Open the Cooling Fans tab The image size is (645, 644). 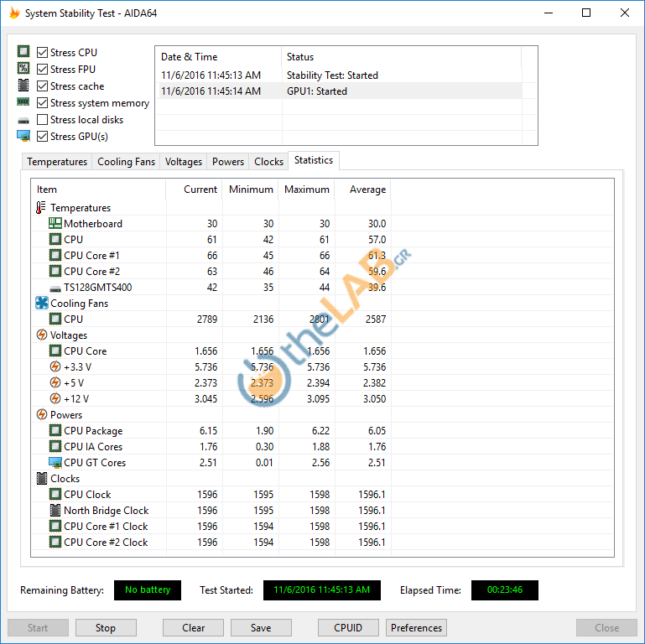(126, 162)
